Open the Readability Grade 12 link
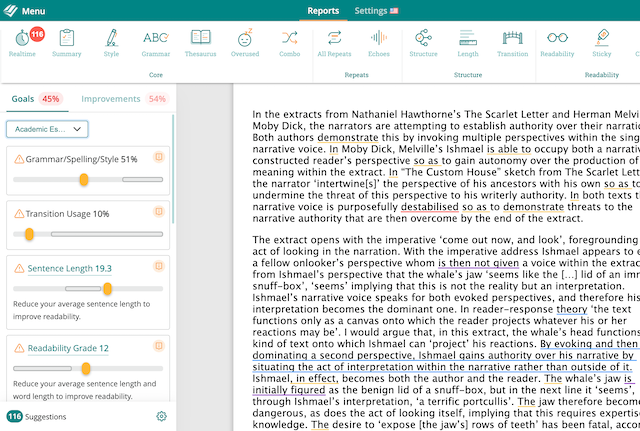The image size is (640, 431). tap(68, 348)
